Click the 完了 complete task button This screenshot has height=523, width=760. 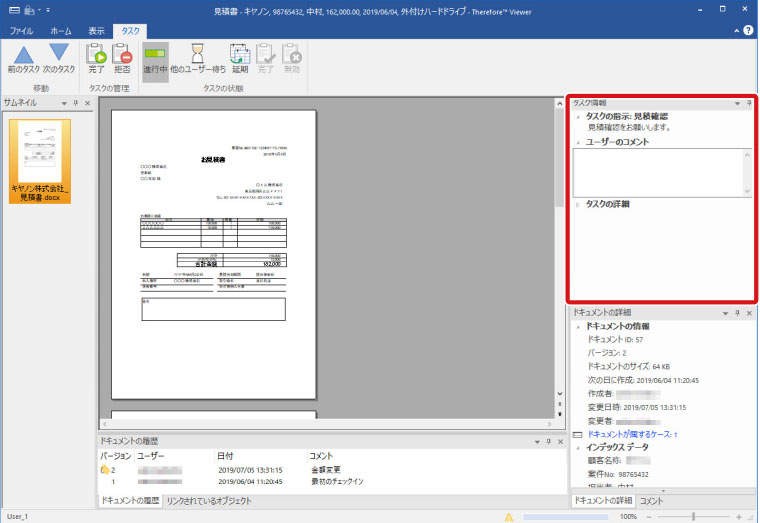96,59
